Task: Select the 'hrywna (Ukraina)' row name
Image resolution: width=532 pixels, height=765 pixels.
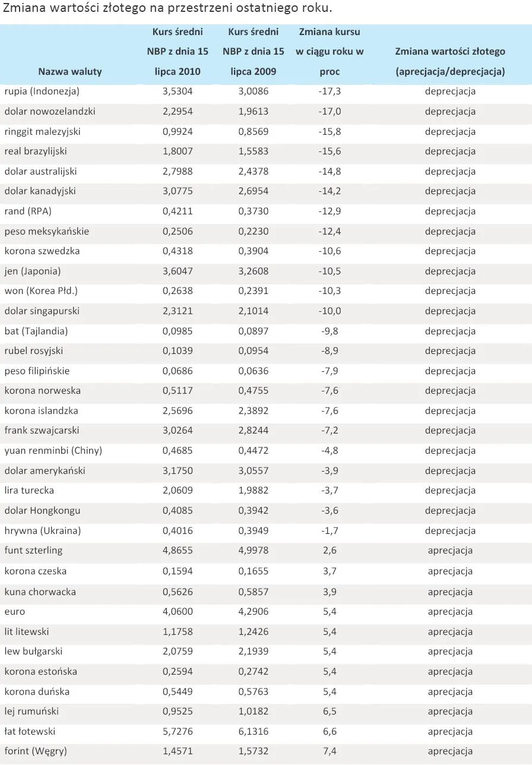Action: point(42,531)
